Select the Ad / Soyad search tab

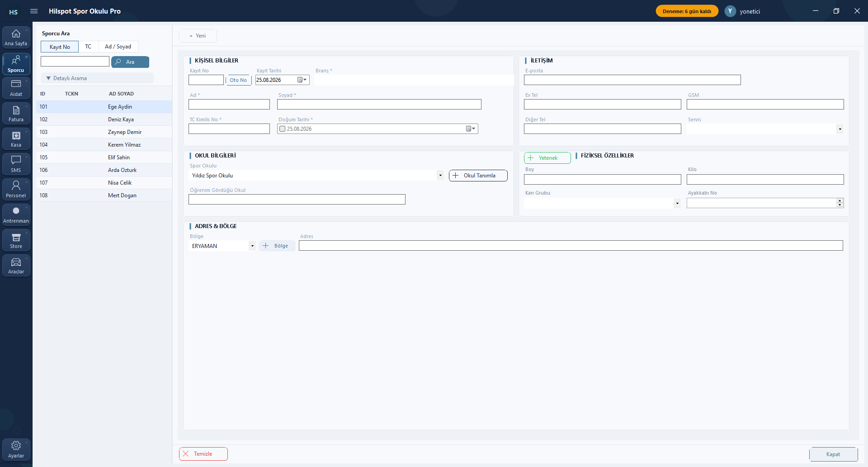[118, 47]
